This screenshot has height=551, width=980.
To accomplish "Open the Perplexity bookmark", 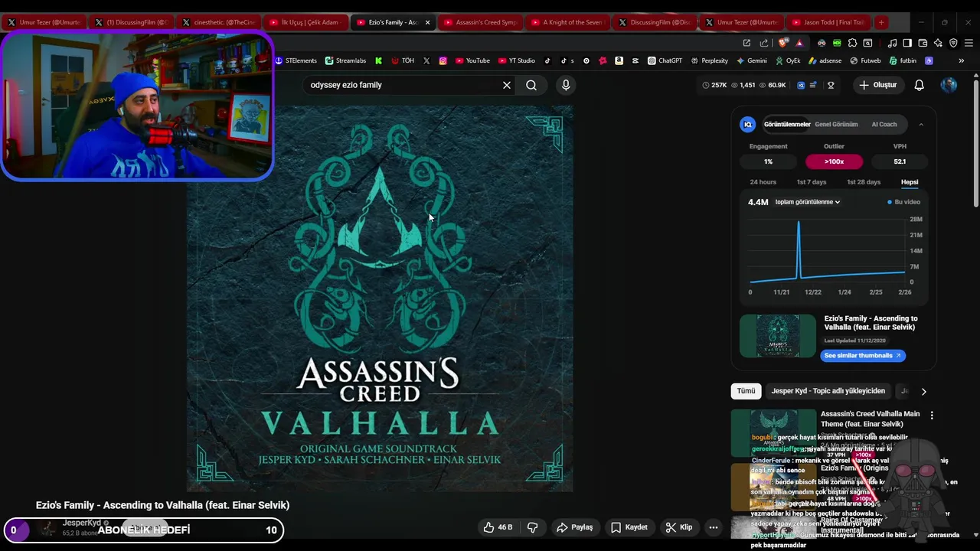I will coord(710,60).
